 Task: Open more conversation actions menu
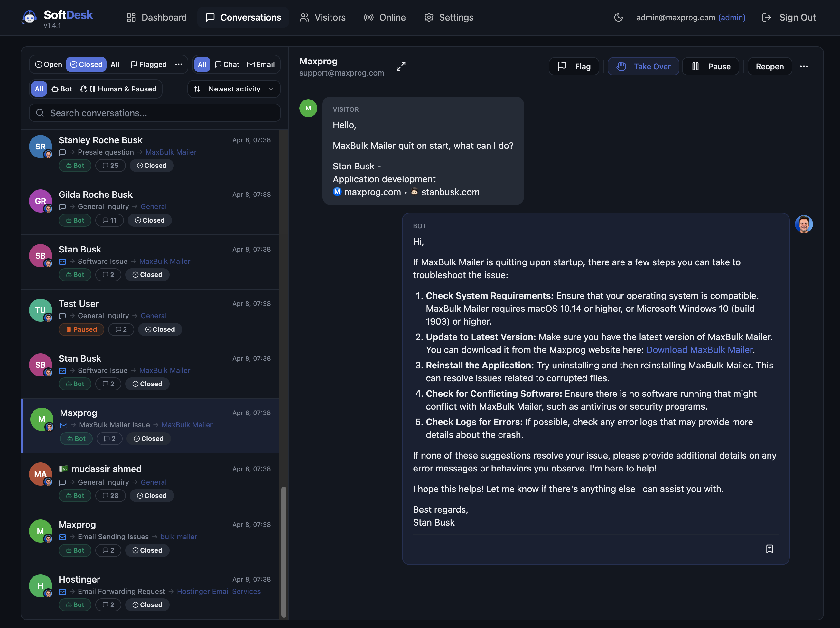[x=804, y=66]
